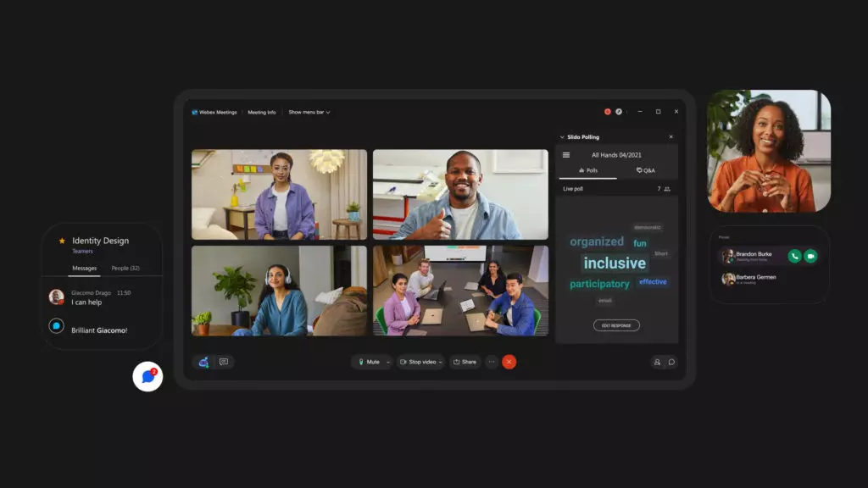Collapse the Slido Polling panel
The height and width of the screenshot is (488, 868).
[561, 136]
